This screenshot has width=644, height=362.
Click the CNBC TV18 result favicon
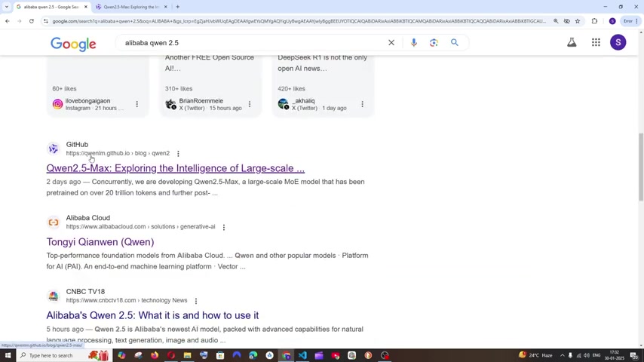54,296
